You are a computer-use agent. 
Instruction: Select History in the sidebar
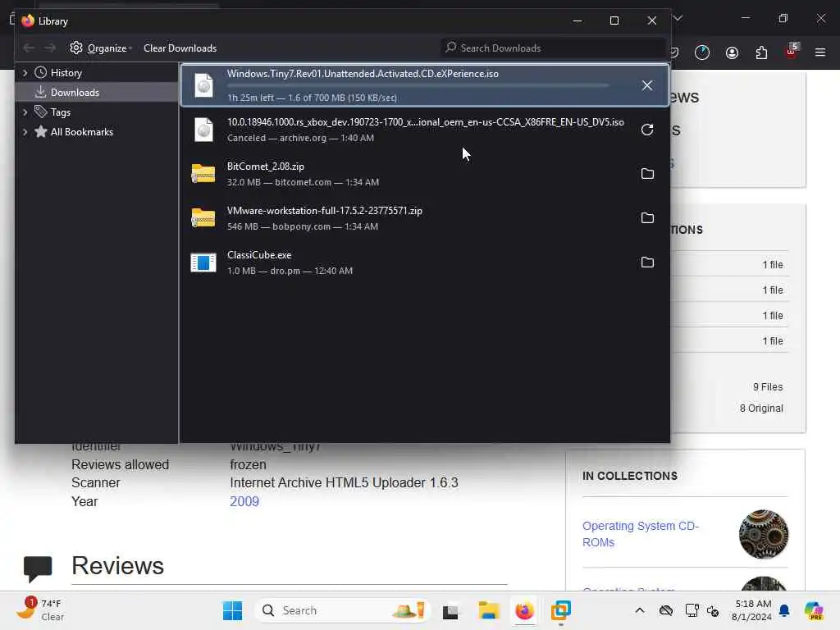[x=66, y=73]
